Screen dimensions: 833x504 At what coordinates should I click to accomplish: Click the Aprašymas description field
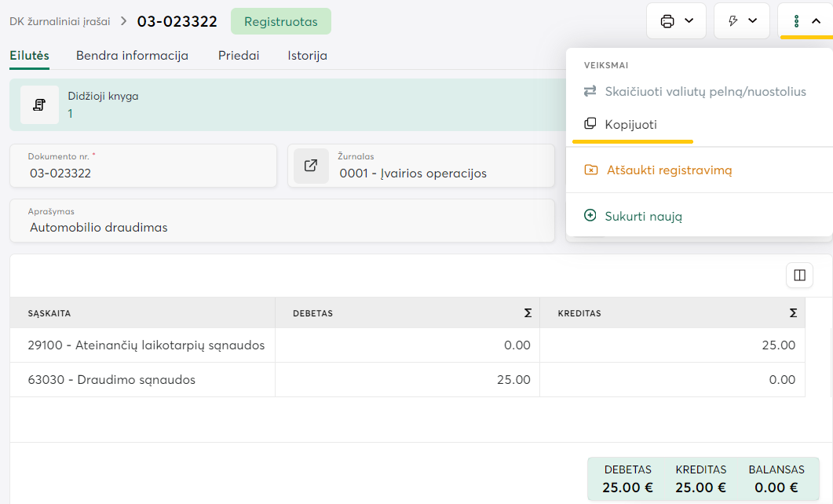click(283, 228)
